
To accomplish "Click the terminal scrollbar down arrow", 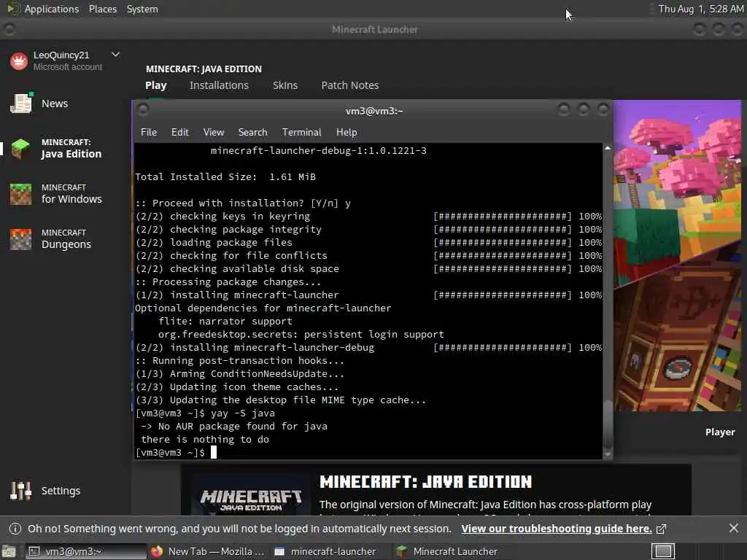I will click(x=608, y=454).
